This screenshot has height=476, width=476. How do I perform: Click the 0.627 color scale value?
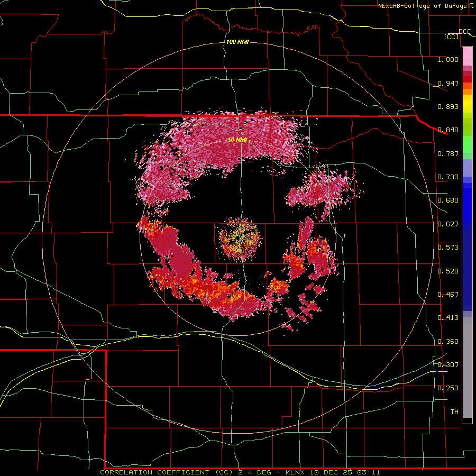click(x=448, y=224)
